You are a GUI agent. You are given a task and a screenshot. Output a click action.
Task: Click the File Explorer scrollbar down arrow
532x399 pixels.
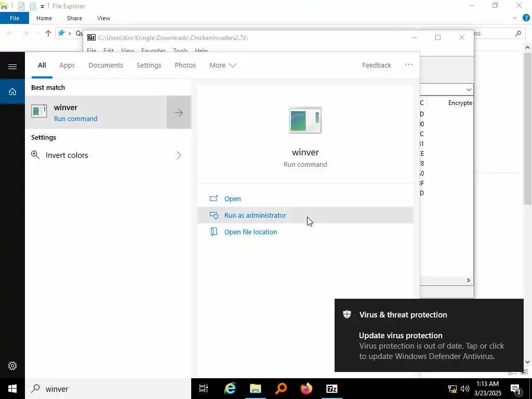click(x=527, y=362)
